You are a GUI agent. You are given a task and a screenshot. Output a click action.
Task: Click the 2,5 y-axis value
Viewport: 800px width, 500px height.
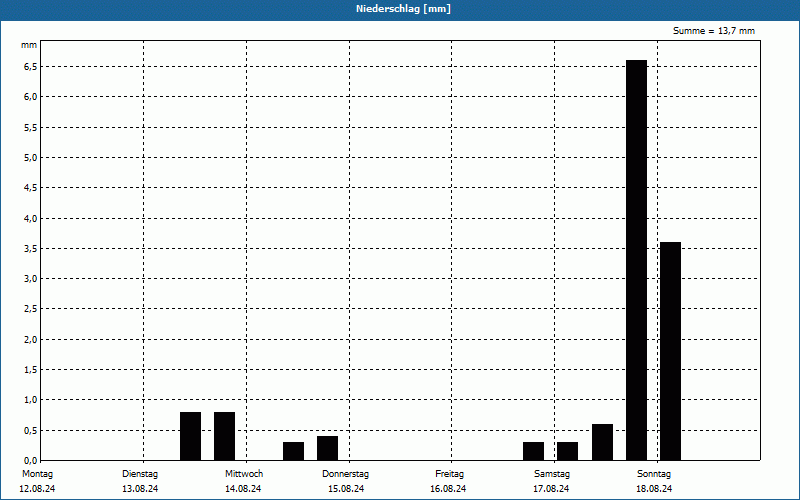31,309
